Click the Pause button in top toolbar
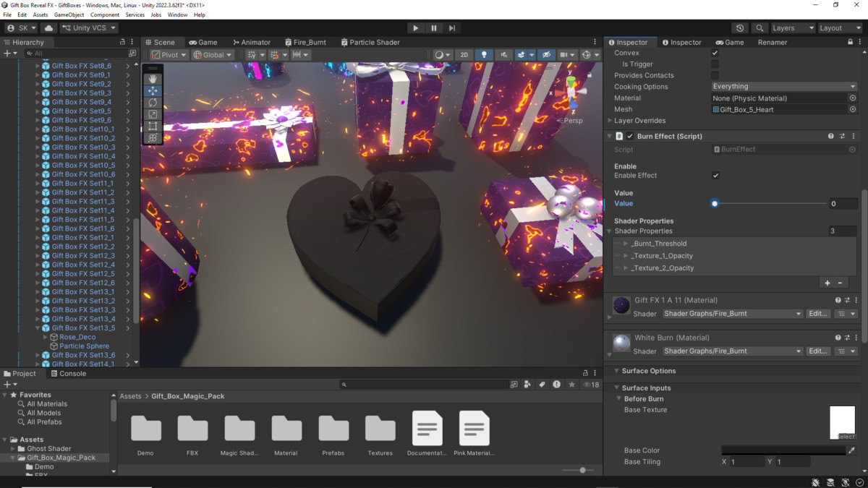The height and width of the screenshot is (488, 868). pos(433,28)
